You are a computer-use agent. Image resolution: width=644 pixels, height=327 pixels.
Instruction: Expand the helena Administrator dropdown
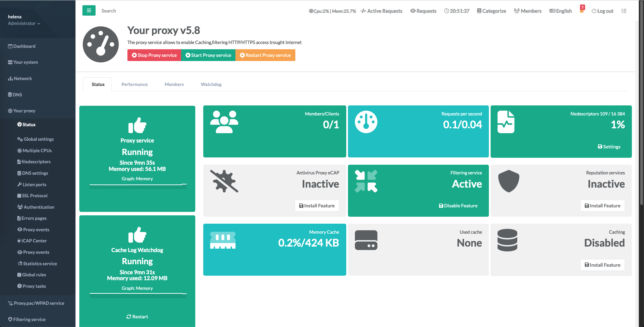24,24
